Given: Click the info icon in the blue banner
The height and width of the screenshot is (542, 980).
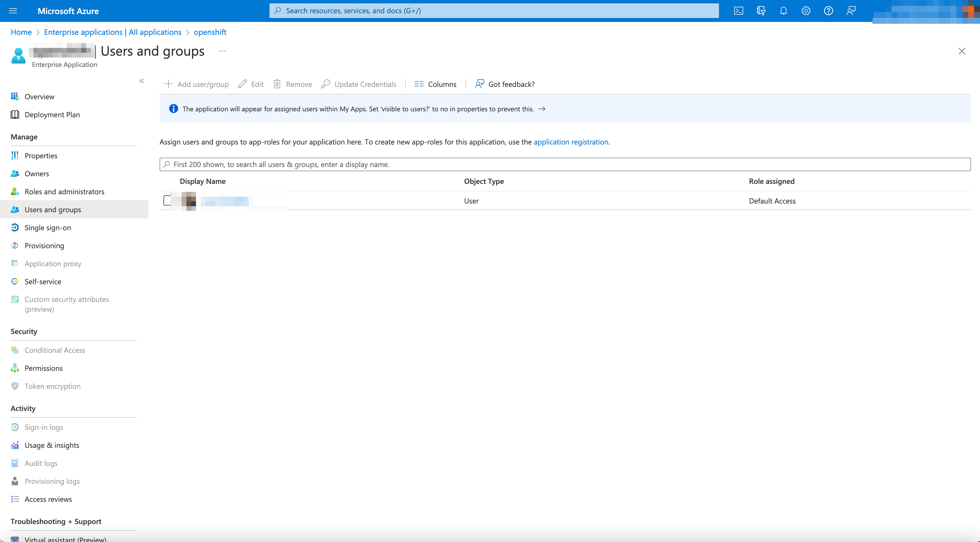Looking at the screenshot, I should coord(173,109).
